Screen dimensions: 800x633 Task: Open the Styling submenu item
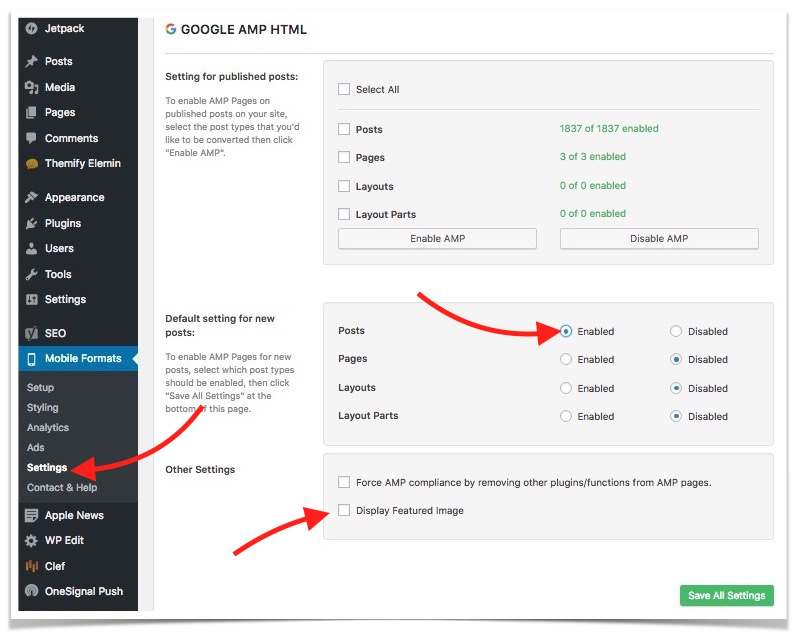(x=43, y=408)
